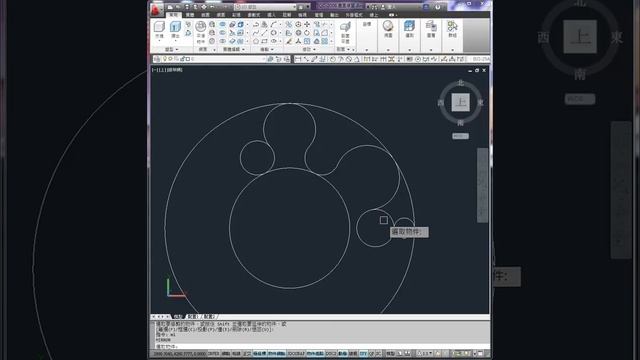
Task: Click the Help question mark icon
Action: pos(438,7)
